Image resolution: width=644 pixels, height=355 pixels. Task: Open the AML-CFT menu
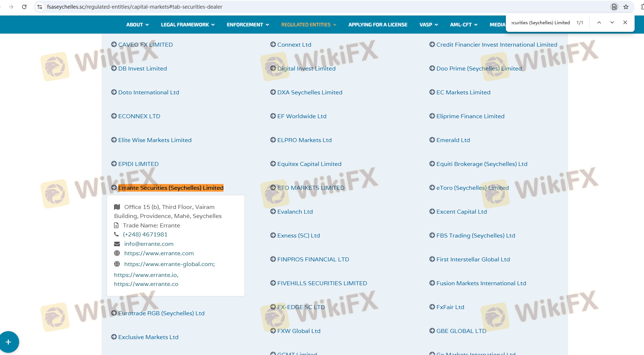[x=464, y=25]
